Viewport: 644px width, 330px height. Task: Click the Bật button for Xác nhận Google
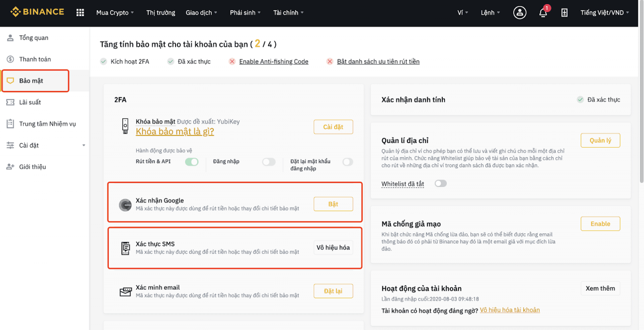coord(333,204)
